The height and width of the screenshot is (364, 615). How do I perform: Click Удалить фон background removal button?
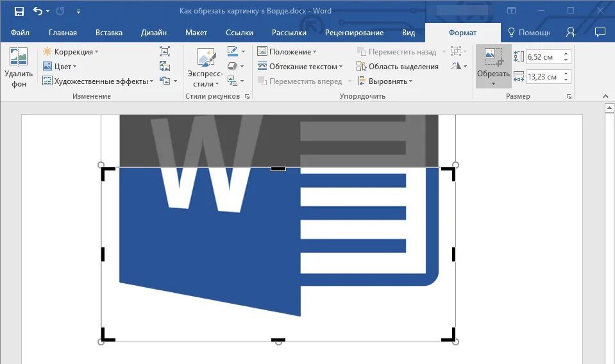19,68
